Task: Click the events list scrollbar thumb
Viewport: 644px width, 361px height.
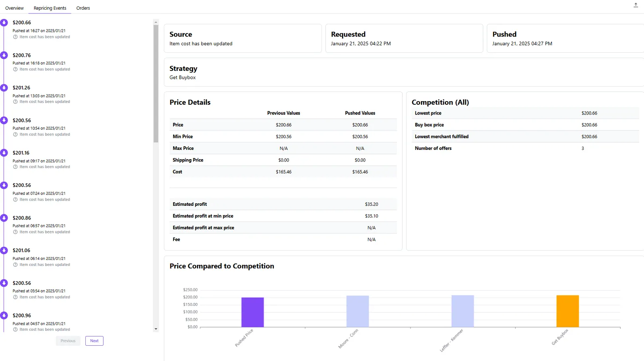Action: pyautogui.click(x=156, y=84)
